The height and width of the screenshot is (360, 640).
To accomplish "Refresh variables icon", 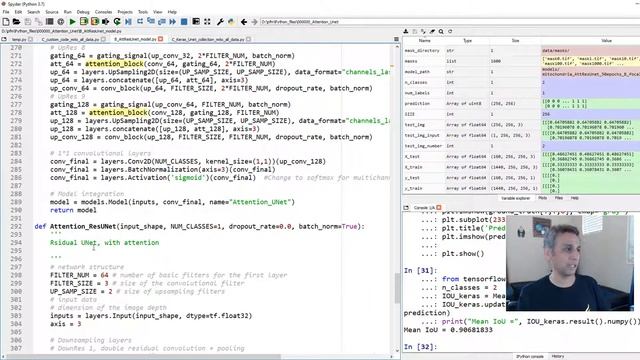I will [450, 31].
